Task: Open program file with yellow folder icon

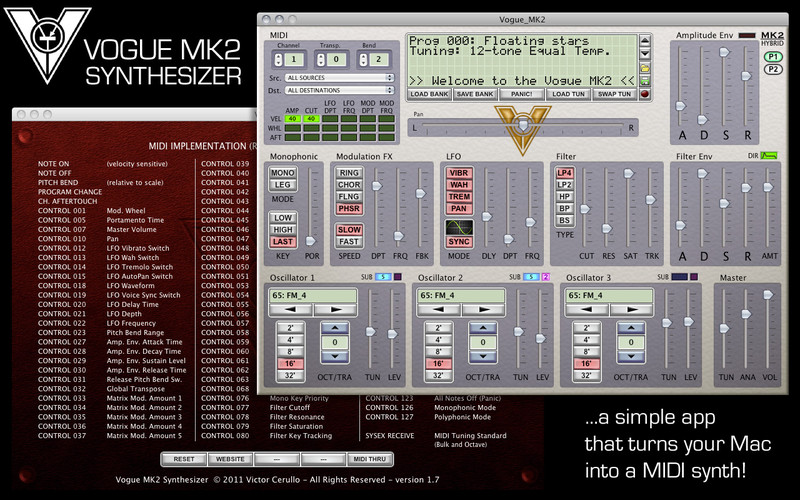Action: [x=645, y=67]
